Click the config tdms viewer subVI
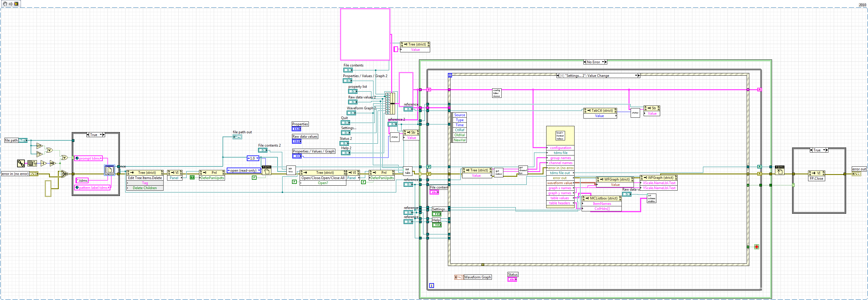The height and width of the screenshot is (300, 868). (x=497, y=93)
